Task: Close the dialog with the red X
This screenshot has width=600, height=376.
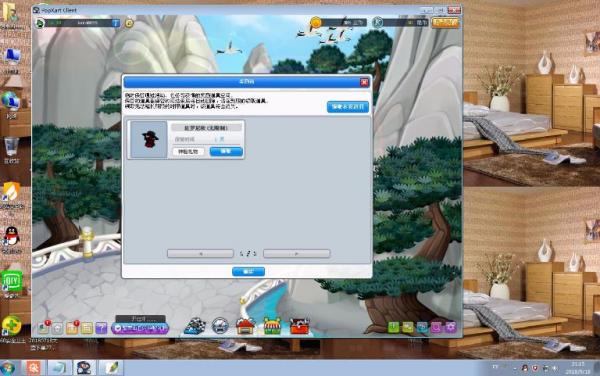Action: 364,82
